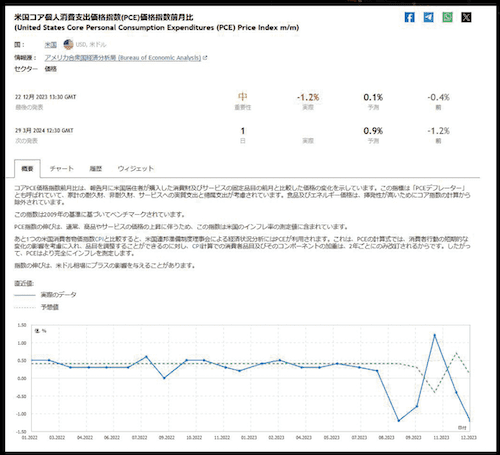Image resolution: width=500 pixels, height=455 pixels.
Task: Select the 概要 tab
Action: pyautogui.click(x=27, y=169)
